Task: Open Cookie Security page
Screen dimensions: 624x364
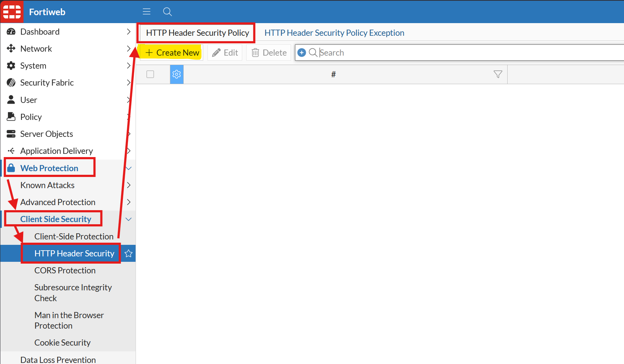Action: (x=63, y=343)
